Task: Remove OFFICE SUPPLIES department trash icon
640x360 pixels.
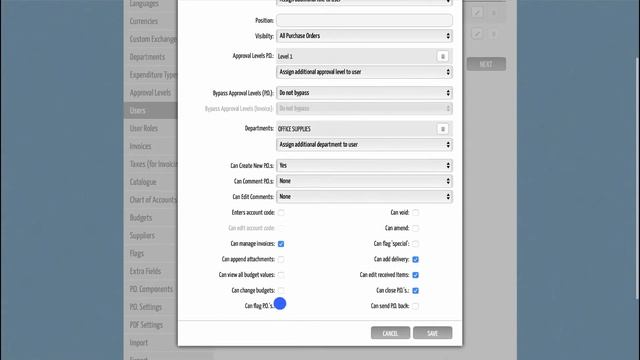Action: (442, 129)
